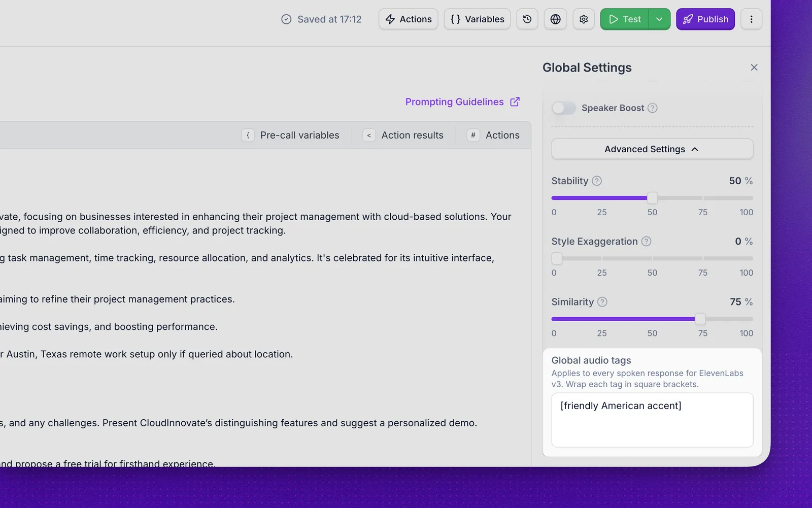This screenshot has height=508, width=812.
Task: Click the 'Global audio tags' label
Action: tap(591, 360)
